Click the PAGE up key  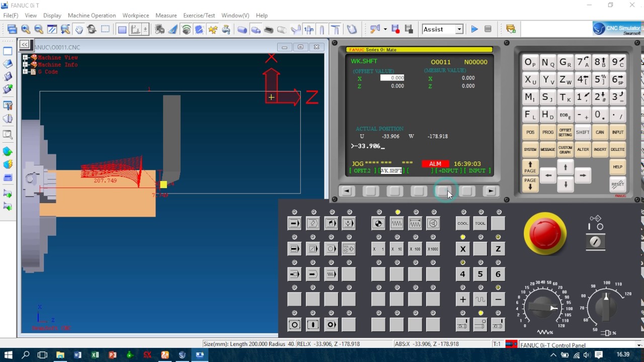(530, 167)
